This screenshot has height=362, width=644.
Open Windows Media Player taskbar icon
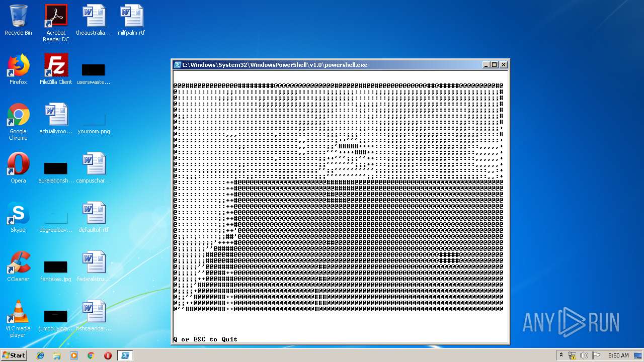74,355
